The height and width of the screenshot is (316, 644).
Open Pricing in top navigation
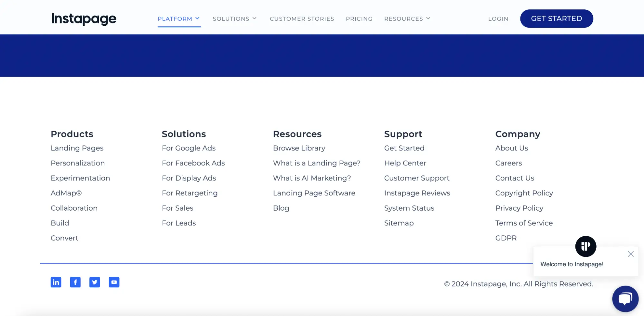359,19
